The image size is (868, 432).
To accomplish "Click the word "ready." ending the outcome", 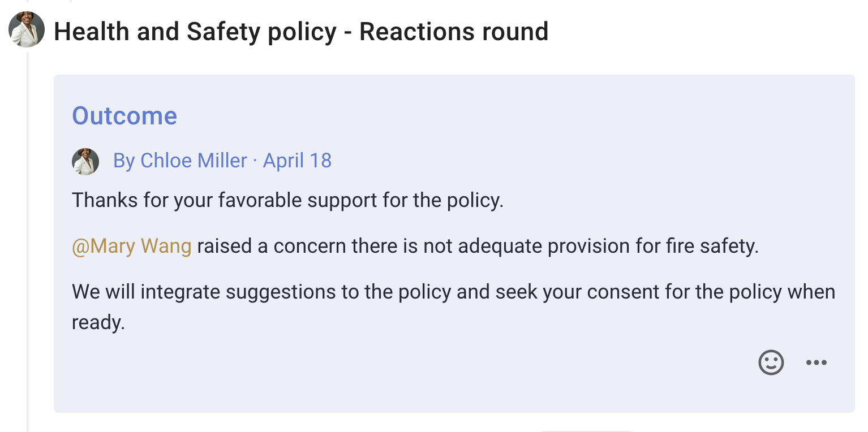I will click(x=98, y=322).
